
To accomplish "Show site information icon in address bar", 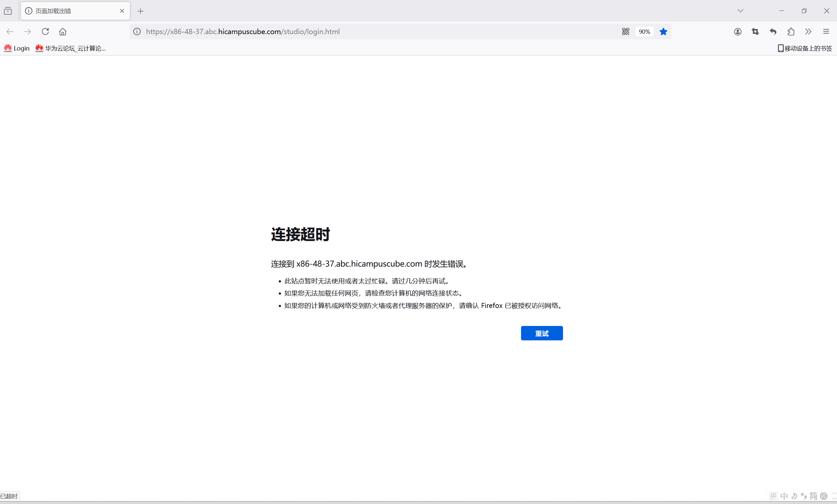I will (137, 31).
